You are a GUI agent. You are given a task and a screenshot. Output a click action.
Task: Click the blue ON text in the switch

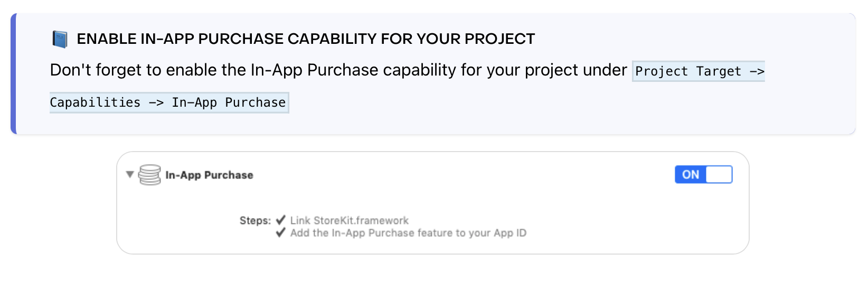(x=691, y=175)
